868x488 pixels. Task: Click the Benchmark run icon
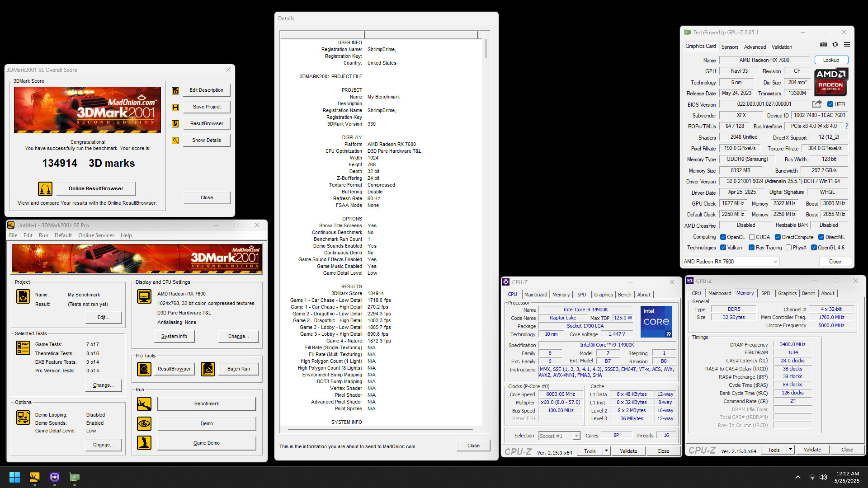144,404
